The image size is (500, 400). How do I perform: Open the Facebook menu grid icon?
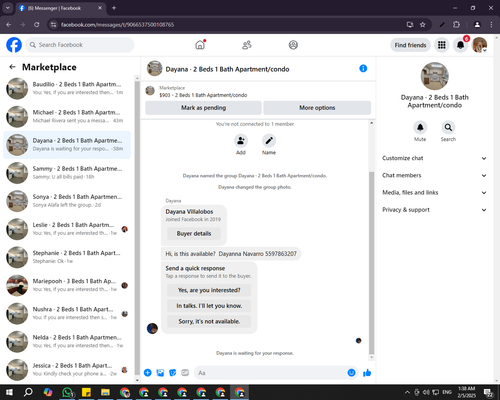click(x=442, y=45)
